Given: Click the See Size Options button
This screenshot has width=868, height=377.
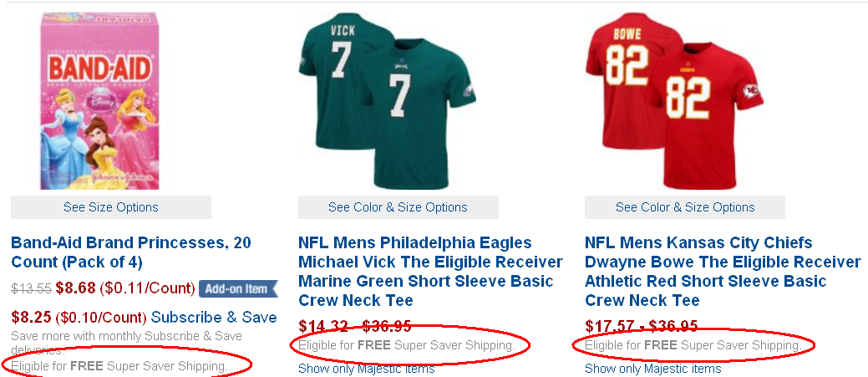Looking at the screenshot, I should pyautogui.click(x=111, y=207).
